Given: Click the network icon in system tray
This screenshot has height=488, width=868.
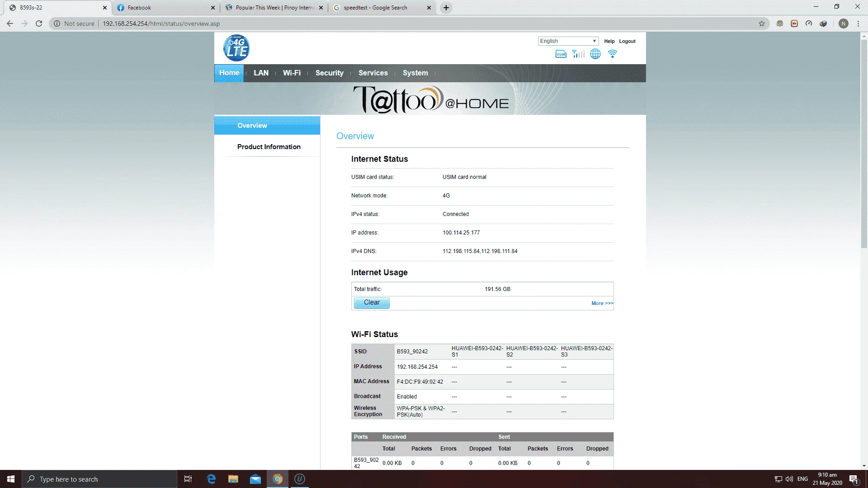Looking at the screenshot, I should pos(778,479).
